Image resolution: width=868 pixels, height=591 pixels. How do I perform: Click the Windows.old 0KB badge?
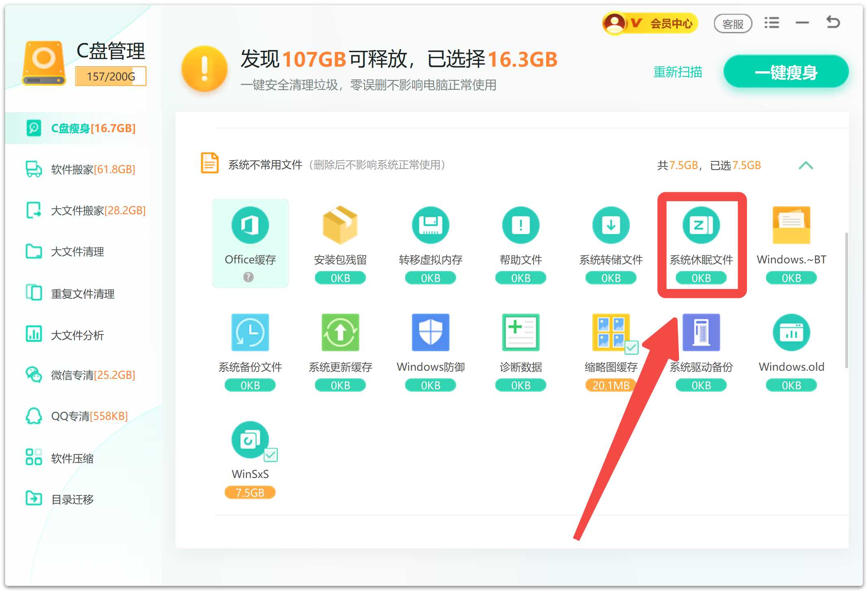791,385
